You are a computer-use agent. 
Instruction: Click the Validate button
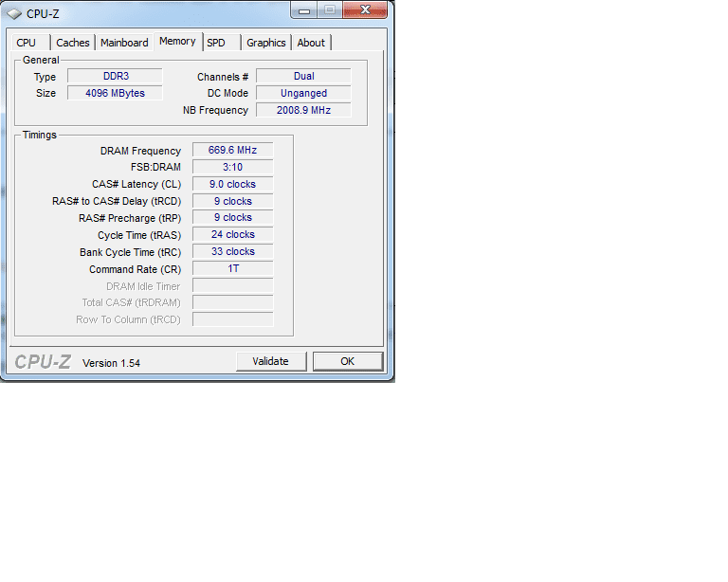pos(271,361)
